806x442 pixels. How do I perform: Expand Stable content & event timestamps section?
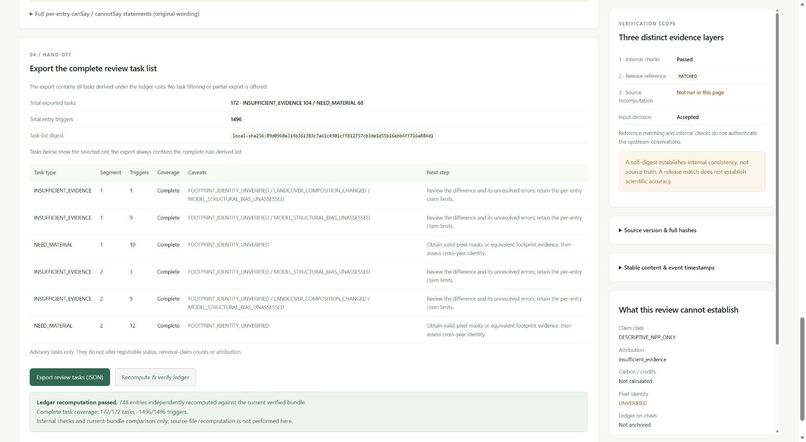pos(666,268)
